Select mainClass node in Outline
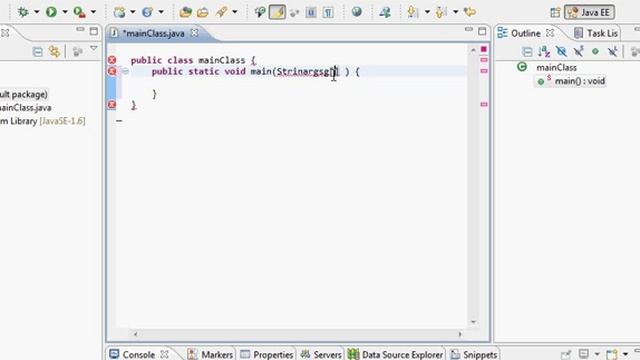The height and width of the screenshot is (360, 640). (x=556, y=67)
